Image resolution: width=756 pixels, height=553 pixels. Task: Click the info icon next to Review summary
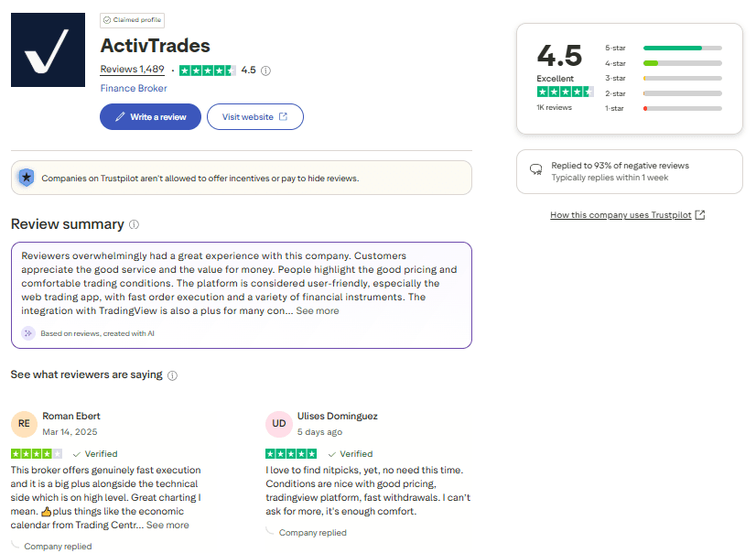pos(135,224)
